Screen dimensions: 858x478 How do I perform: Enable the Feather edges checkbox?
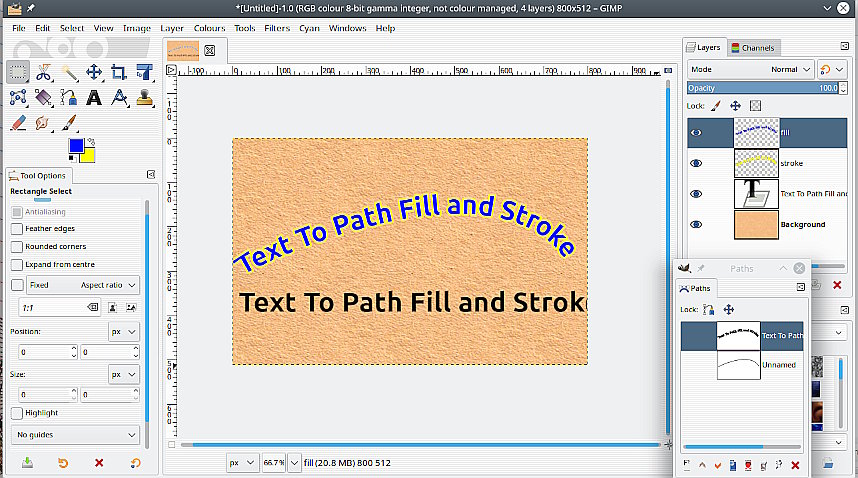[x=17, y=229]
